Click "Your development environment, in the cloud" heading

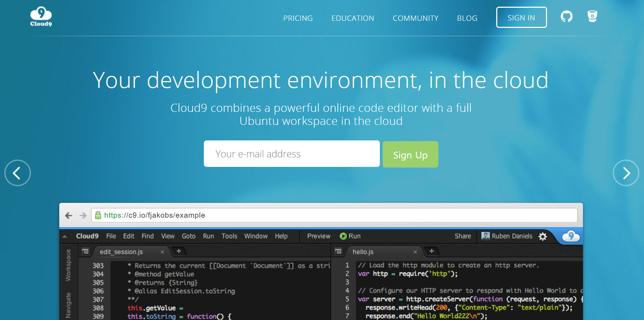[321, 80]
